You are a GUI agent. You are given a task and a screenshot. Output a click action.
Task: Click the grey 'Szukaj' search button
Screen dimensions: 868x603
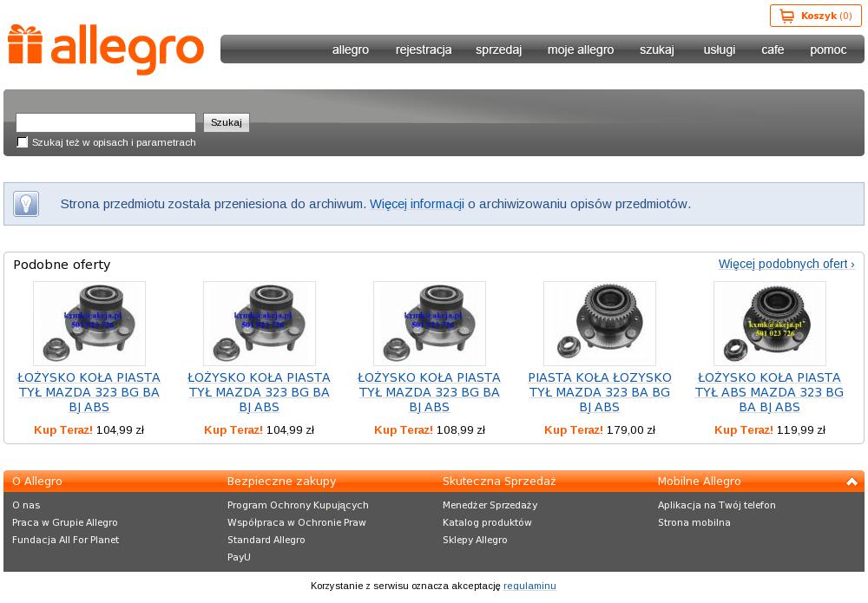click(227, 122)
